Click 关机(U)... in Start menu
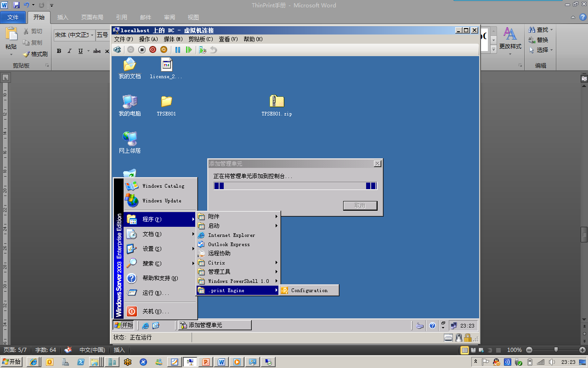588x368 pixels. coord(160,311)
